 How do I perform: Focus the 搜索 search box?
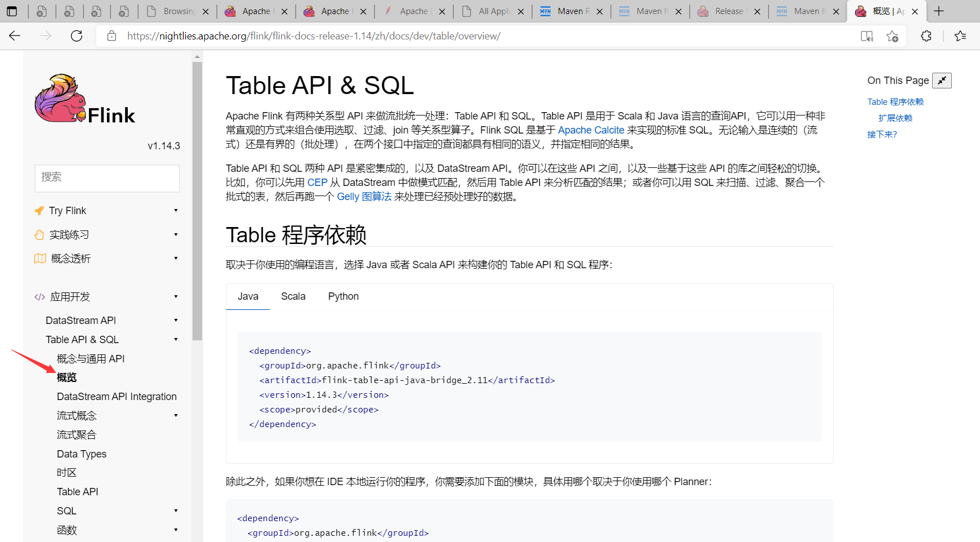(x=107, y=178)
